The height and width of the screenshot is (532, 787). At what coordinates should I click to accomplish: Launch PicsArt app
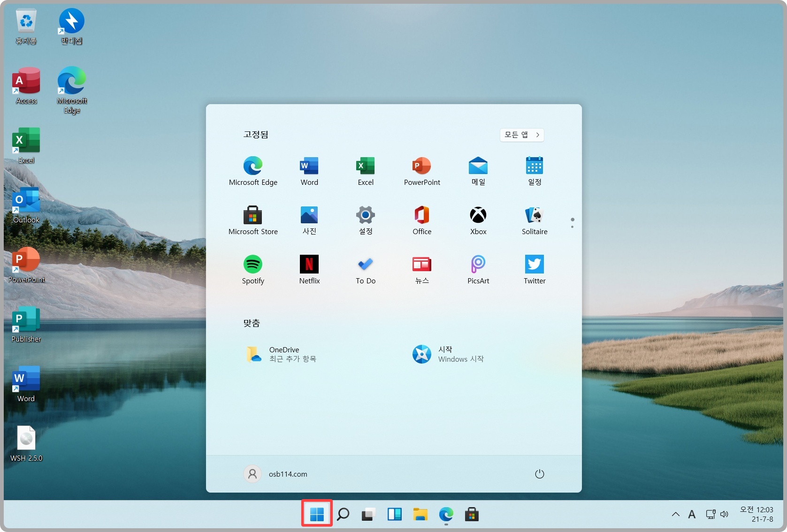click(478, 270)
